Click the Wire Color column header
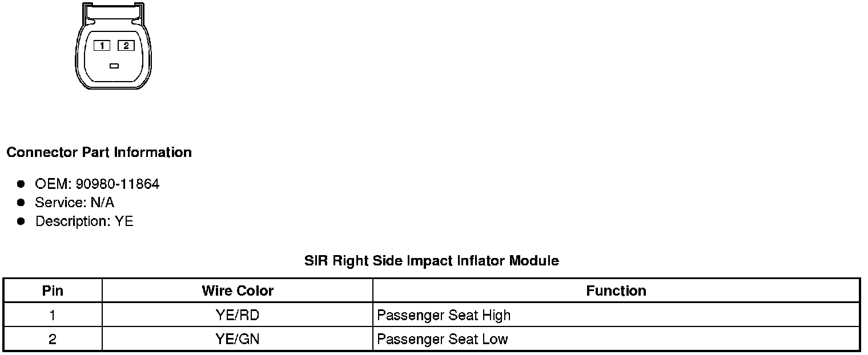The height and width of the screenshot is (355, 868). click(x=238, y=291)
